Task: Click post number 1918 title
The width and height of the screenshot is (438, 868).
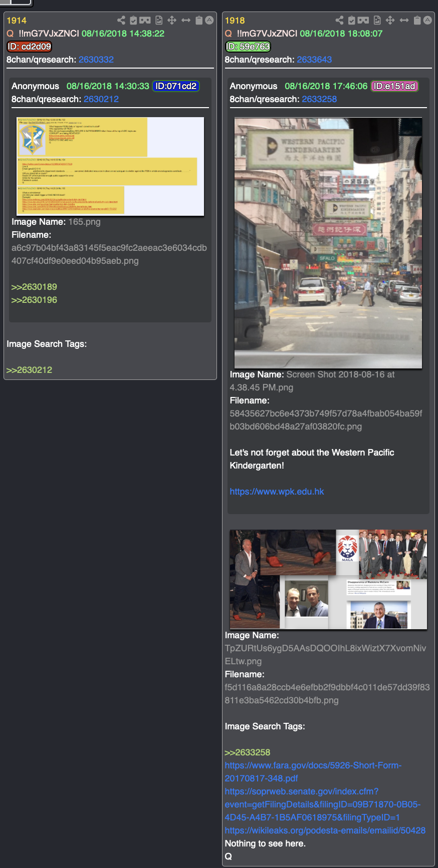Action: tap(235, 21)
